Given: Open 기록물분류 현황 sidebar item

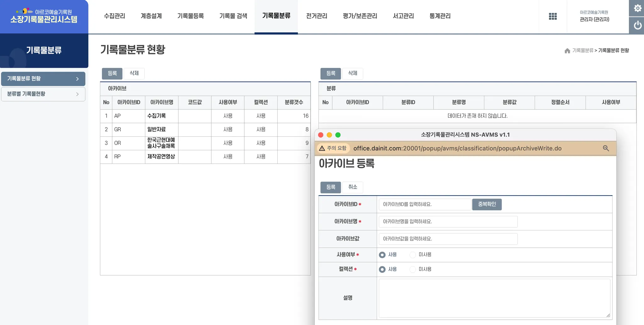Looking at the screenshot, I should coord(43,79).
